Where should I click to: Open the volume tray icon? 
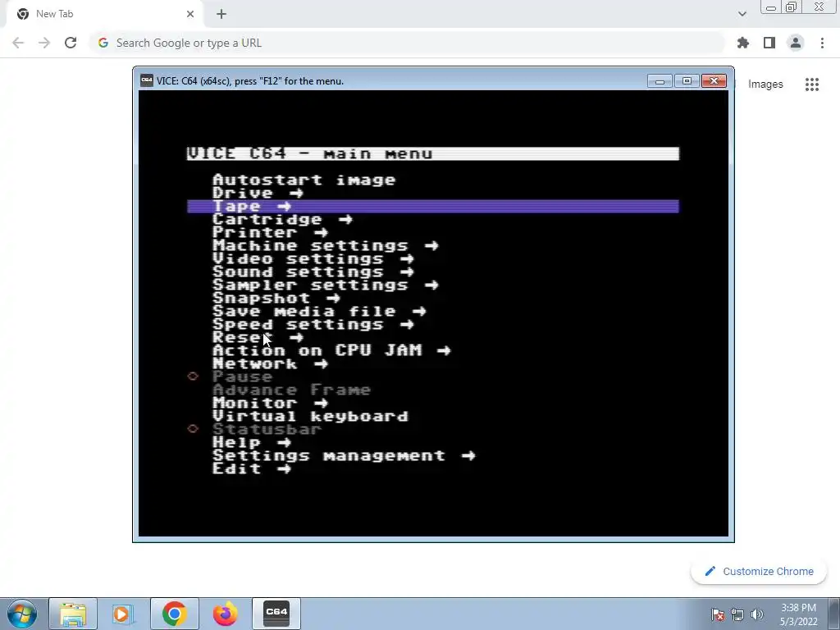click(x=757, y=614)
